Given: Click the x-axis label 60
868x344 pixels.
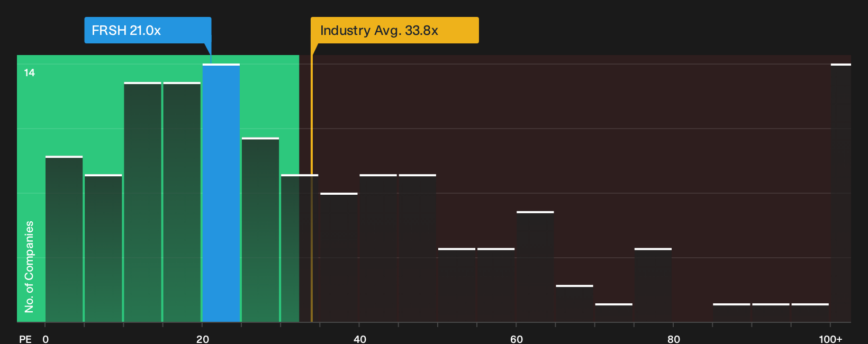Looking at the screenshot, I should [517, 339].
